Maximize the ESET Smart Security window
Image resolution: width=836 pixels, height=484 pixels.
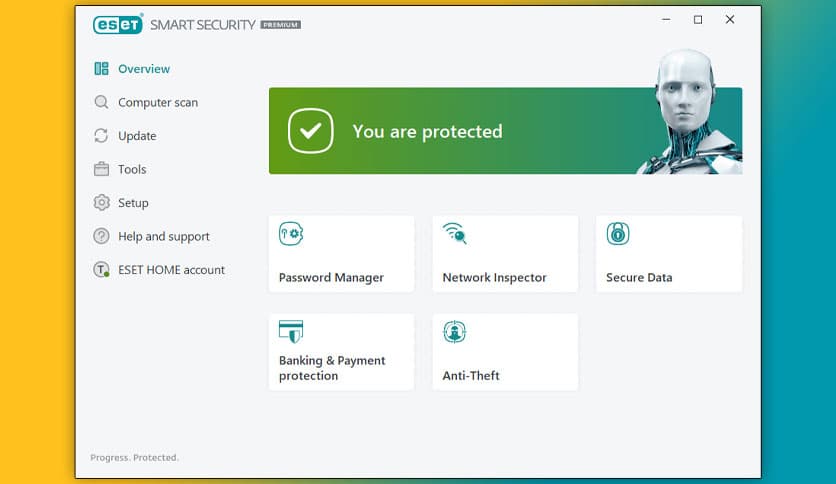tap(698, 20)
